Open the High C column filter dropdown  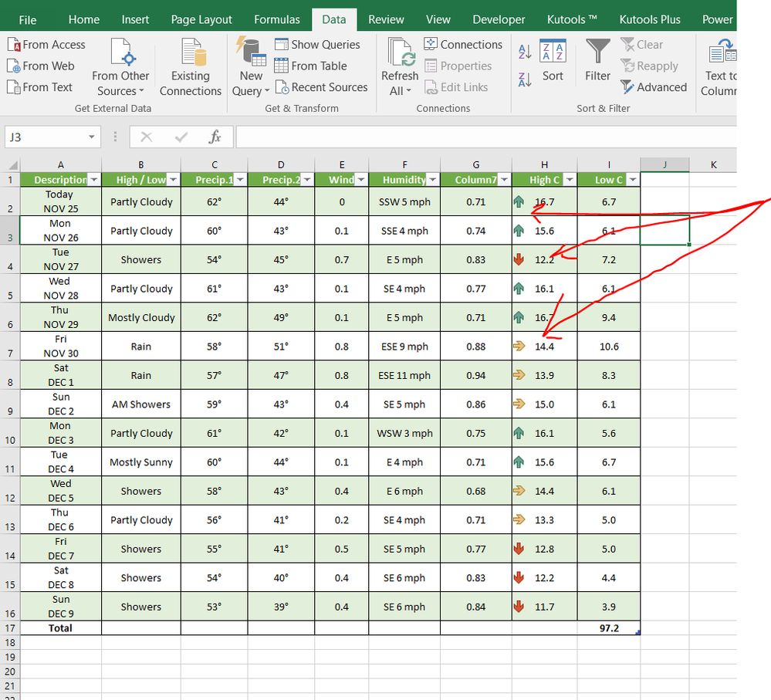(570, 180)
